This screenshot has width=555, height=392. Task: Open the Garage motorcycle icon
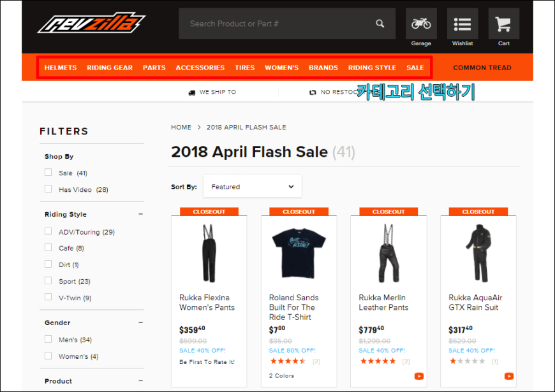[x=421, y=24]
